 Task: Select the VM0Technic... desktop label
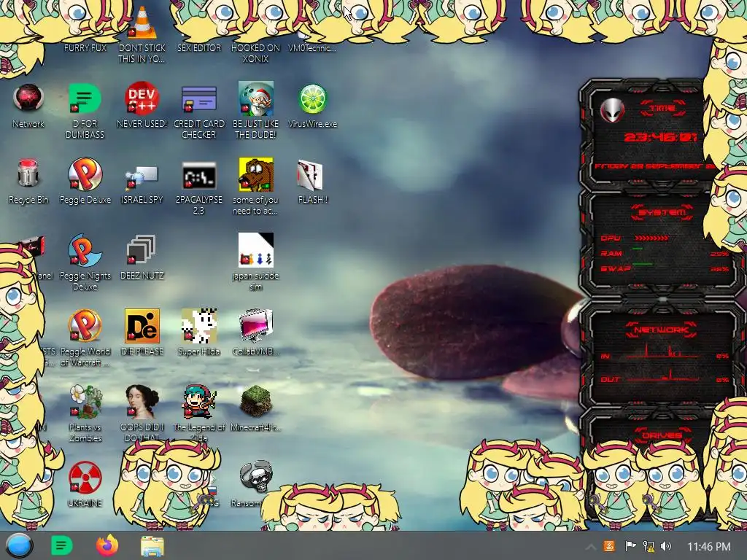click(x=312, y=47)
